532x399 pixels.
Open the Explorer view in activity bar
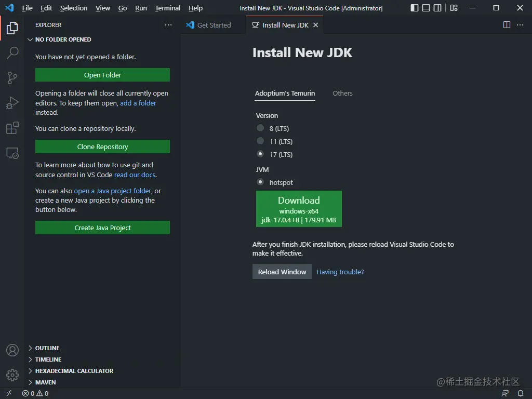point(12,28)
